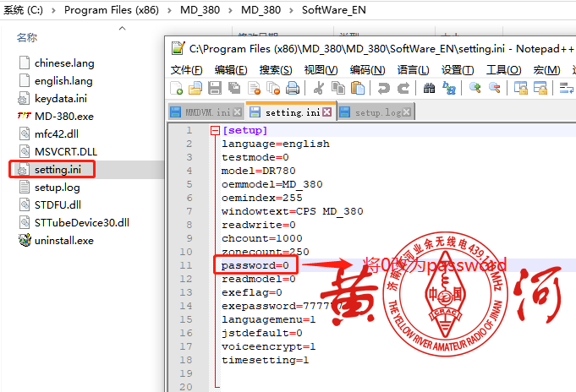Switch to the MMDVM.ini tab

coord(206,112)
